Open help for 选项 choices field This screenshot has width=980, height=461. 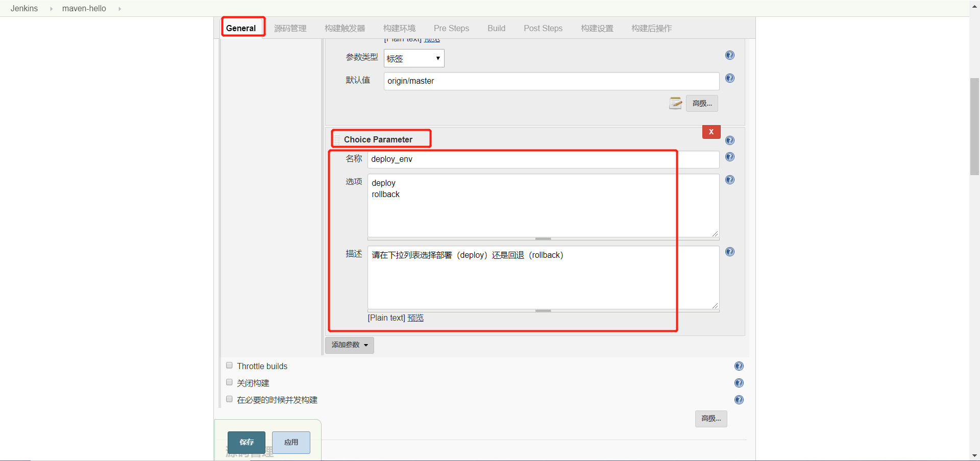click(x=730, y=180)
